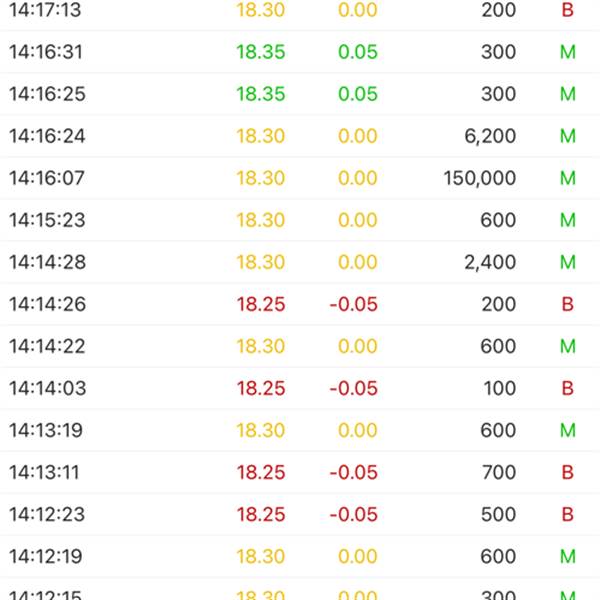600x600 pixels.
Task: Select the 18.25 price at 14:14:03
Action: click(x=261, y=388)
